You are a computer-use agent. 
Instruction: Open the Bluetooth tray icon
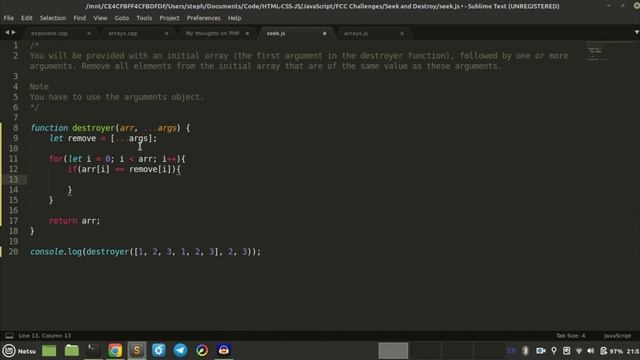[526, 351]
